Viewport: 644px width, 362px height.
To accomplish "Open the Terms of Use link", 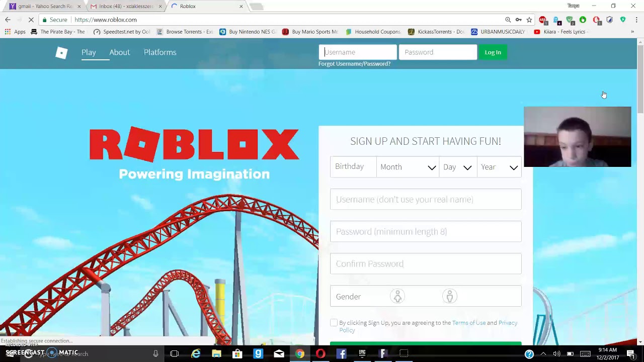I will click(x=469, y=323).
